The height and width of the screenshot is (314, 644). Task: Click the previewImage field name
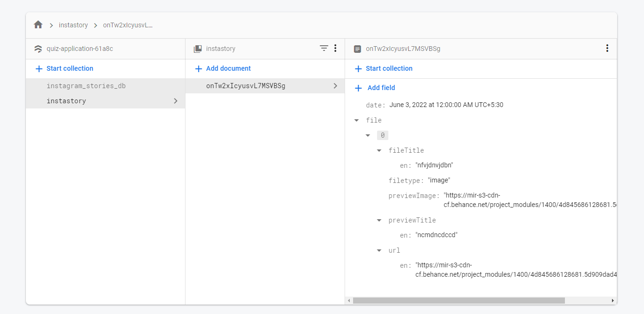click(x=413, y=196)
